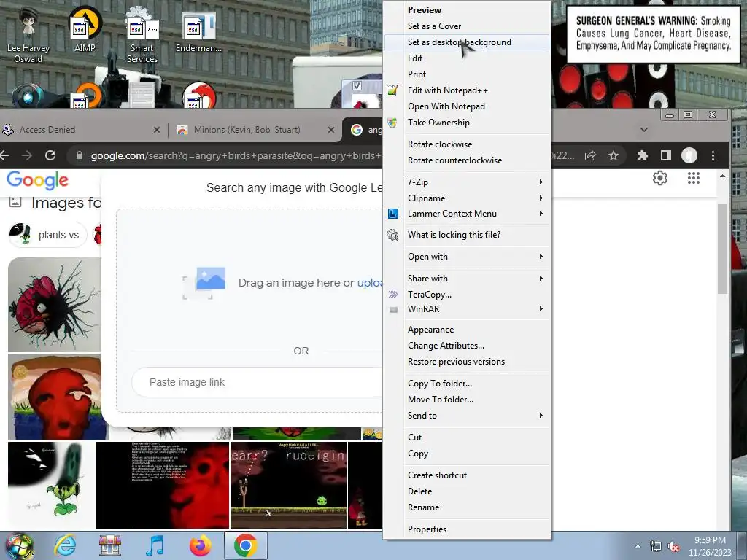Choose Take Ownership entry
This screenshot has width=747, height=560.
click(466, 122)
